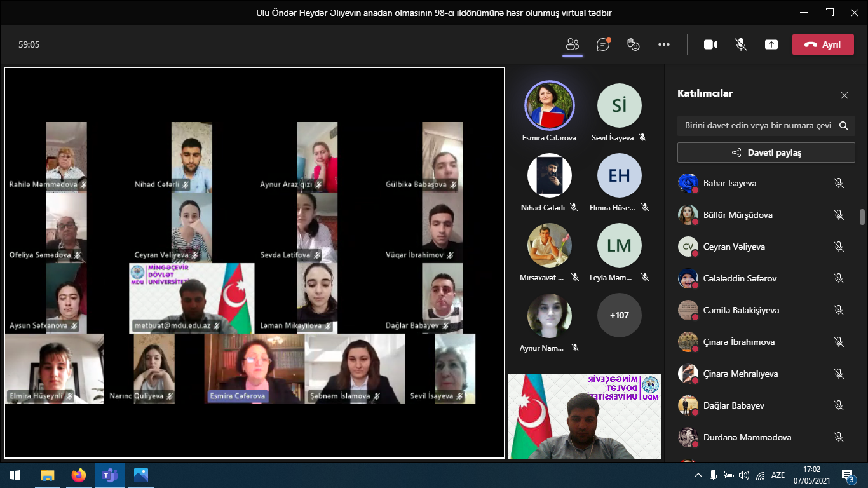This screenshot has width=868, height=488.
Task: Open Microsoft Teams from the taskbar
Action: click(110, 475)
